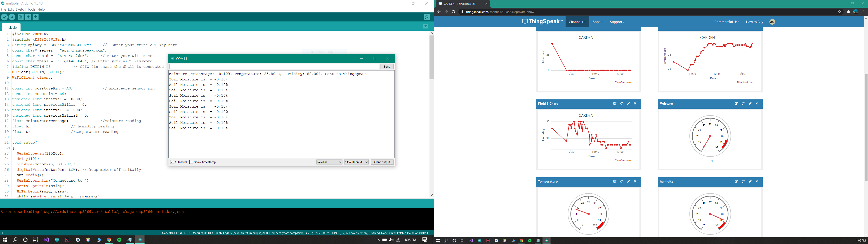Verify the sketch in Arduino IDE
The width and height of the screenshot is (868, 244).
[4, 17]
